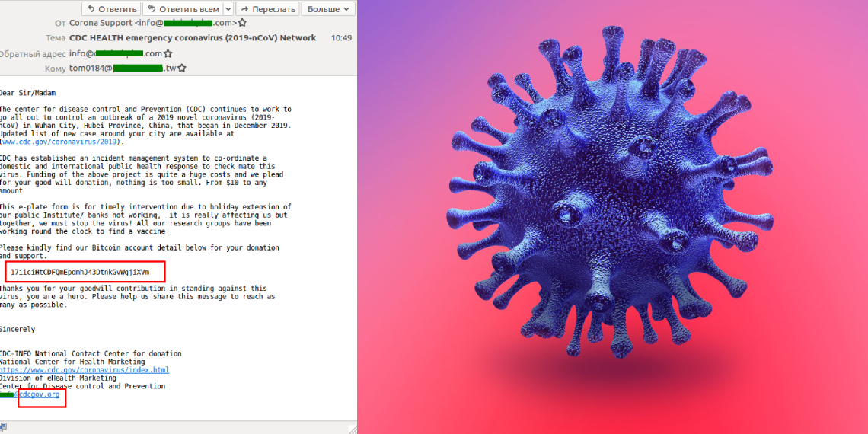Click the Переслать forward button
Image resolution: width=868 pixels, height=434 pixels.
(x=267, y=9)
